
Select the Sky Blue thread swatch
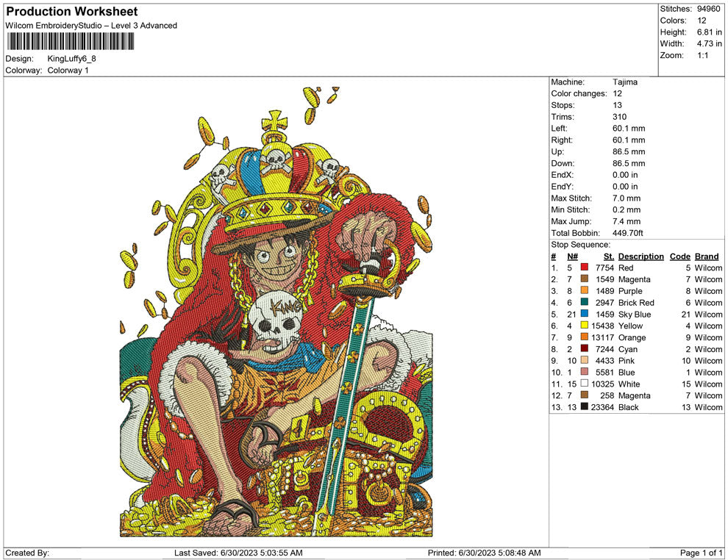click(x=585, y=315)
